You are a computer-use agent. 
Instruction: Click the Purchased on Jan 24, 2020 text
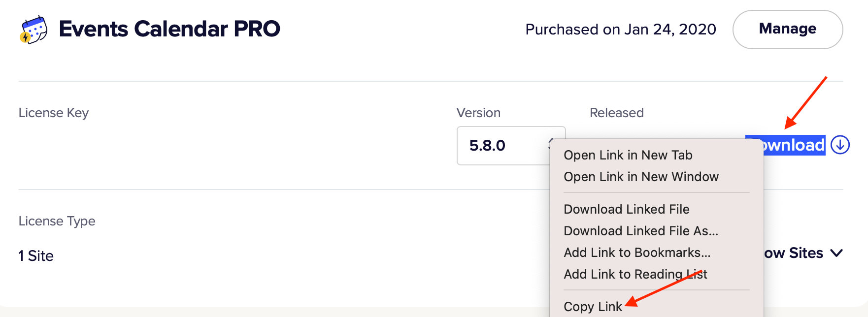(x=621, y=30)
